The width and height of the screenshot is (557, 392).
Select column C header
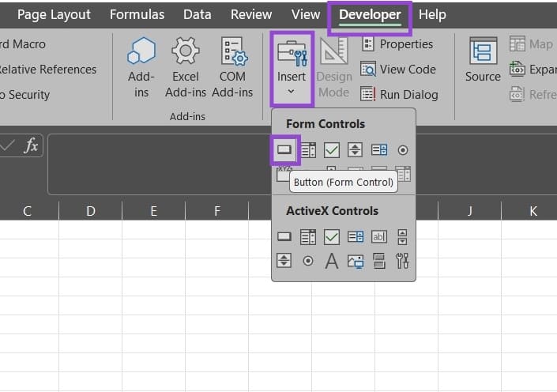coord(28,211)
